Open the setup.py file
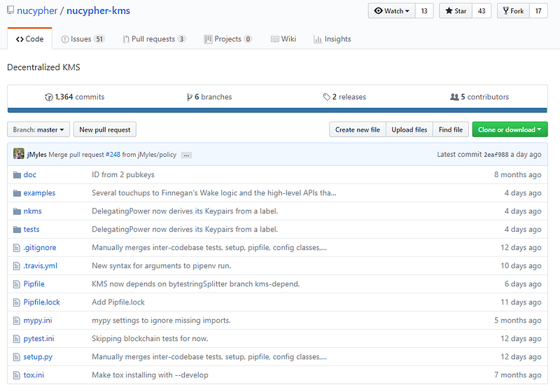 tap(38, 357)
